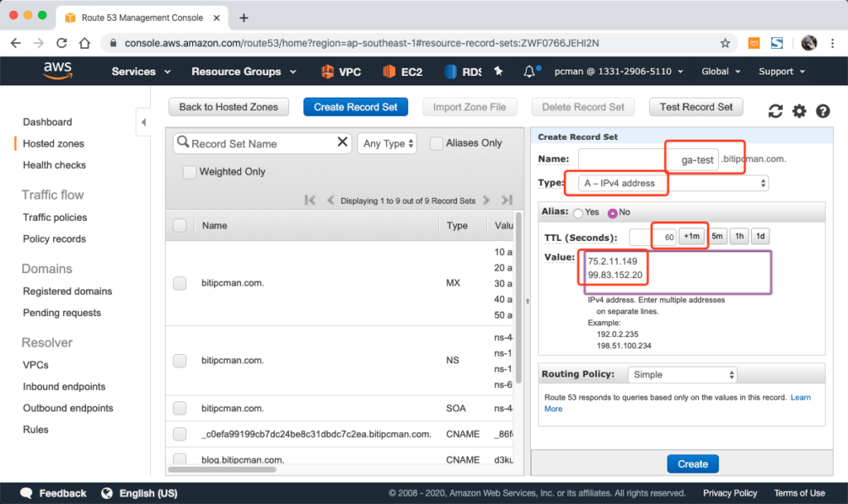Click the pin shortcuts icon in navbar
The width and height of the screenshot is (848, 504).
click(498, 72)
